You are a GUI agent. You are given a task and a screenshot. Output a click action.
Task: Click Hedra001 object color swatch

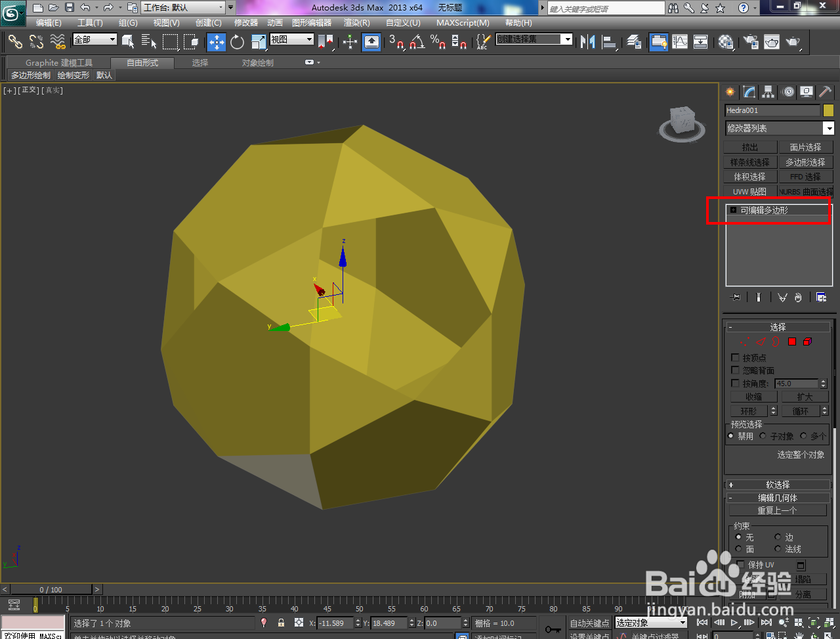pos(828,110)
